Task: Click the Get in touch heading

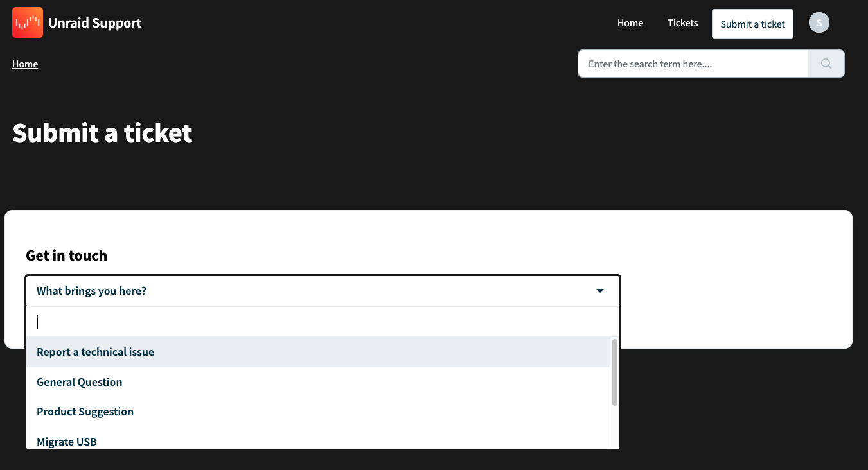Action: click(x=66, y=256)
